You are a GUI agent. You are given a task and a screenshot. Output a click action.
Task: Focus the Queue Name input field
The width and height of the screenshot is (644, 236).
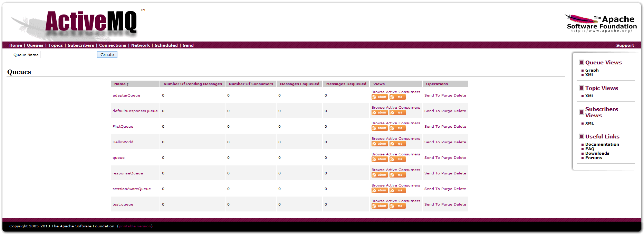(68, 55)
